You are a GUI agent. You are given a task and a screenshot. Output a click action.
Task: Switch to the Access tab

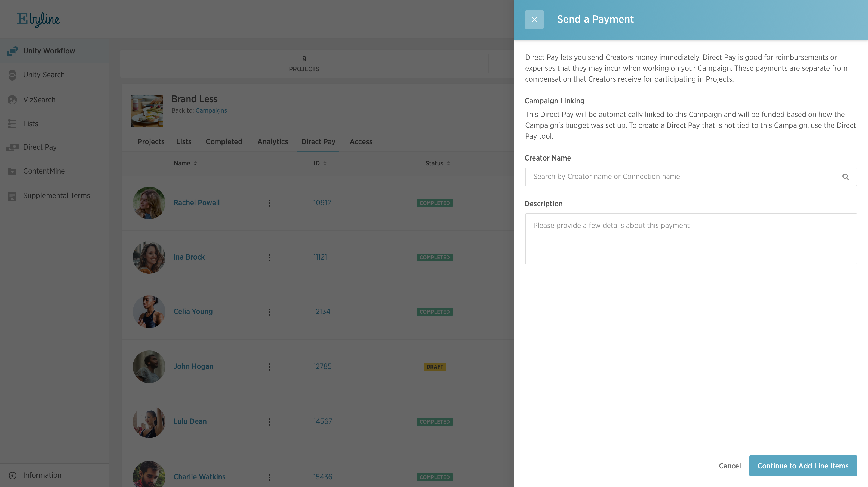pos(361,141)
